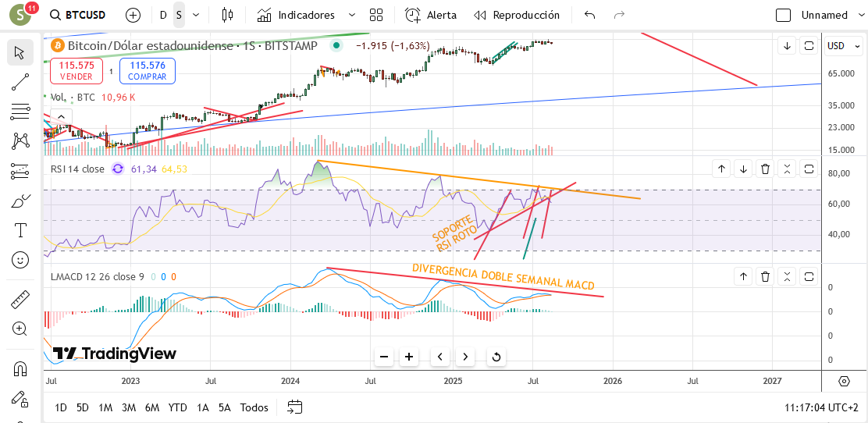Click the 115.575 VENDER sell button
This screenshot has width=868, height=423.
(77, 71)
